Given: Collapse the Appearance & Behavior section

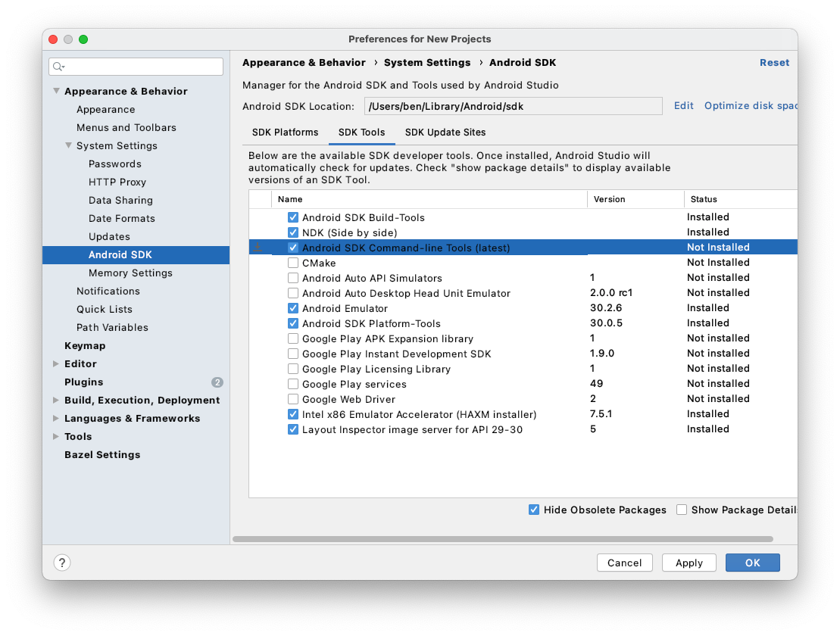Looking at the screenshot, I should coord(56,91).
